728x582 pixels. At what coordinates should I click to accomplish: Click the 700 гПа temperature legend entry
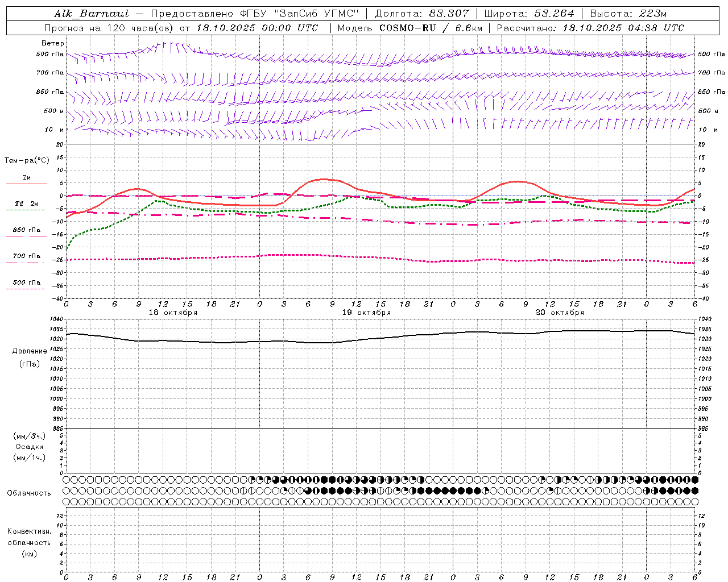[27, 256]
